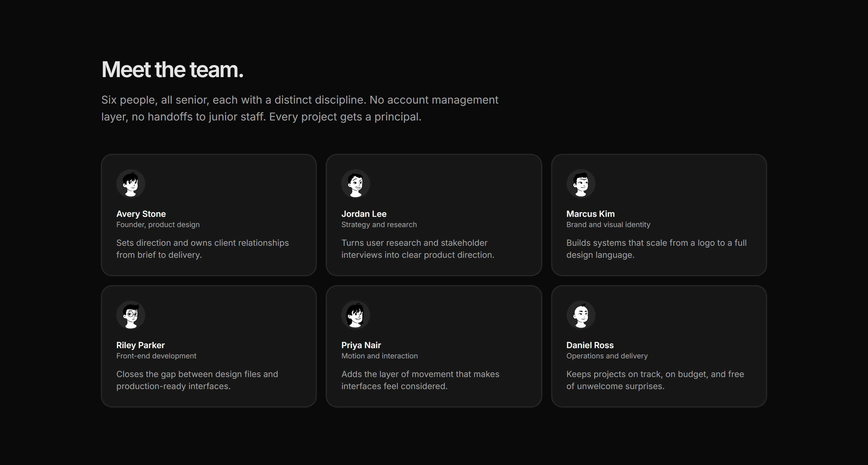The height and width of the screenshot is (465, 868).
Task: Click the role 'Front-end development'
Action: (x=156, y=356)
